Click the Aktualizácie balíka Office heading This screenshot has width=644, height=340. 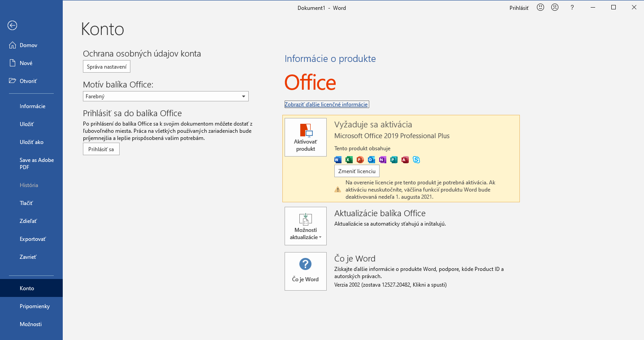(380, 214)
